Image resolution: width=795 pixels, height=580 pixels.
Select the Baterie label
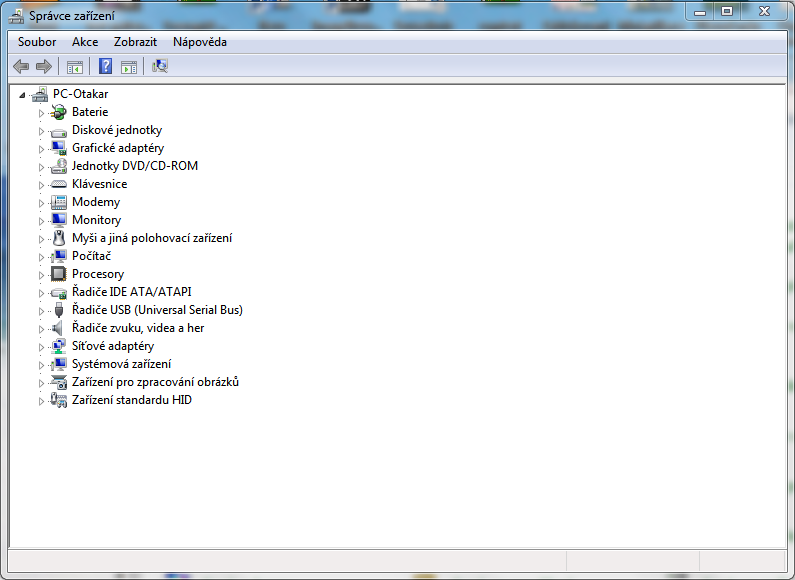point(90,112)
